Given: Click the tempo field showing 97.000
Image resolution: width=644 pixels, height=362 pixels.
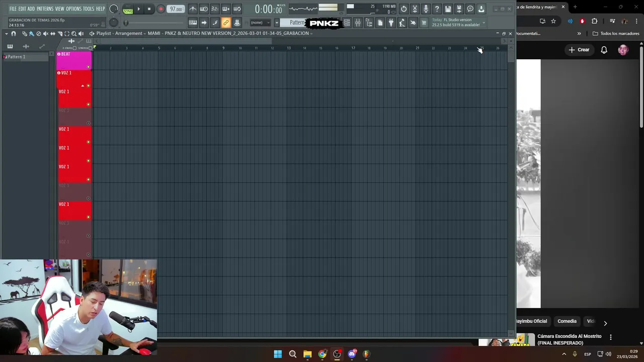Looking at the screenshot, I should (x=176, y=9).
